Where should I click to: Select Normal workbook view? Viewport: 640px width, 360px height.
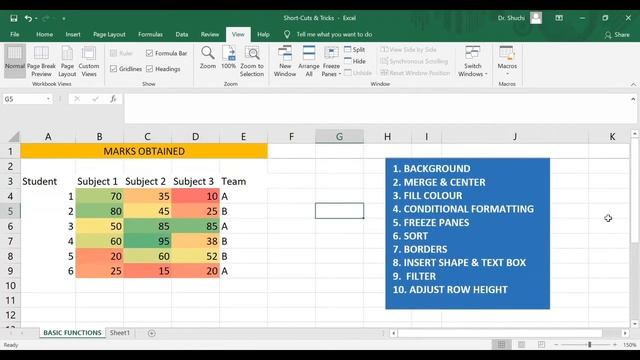click(15, 61)
